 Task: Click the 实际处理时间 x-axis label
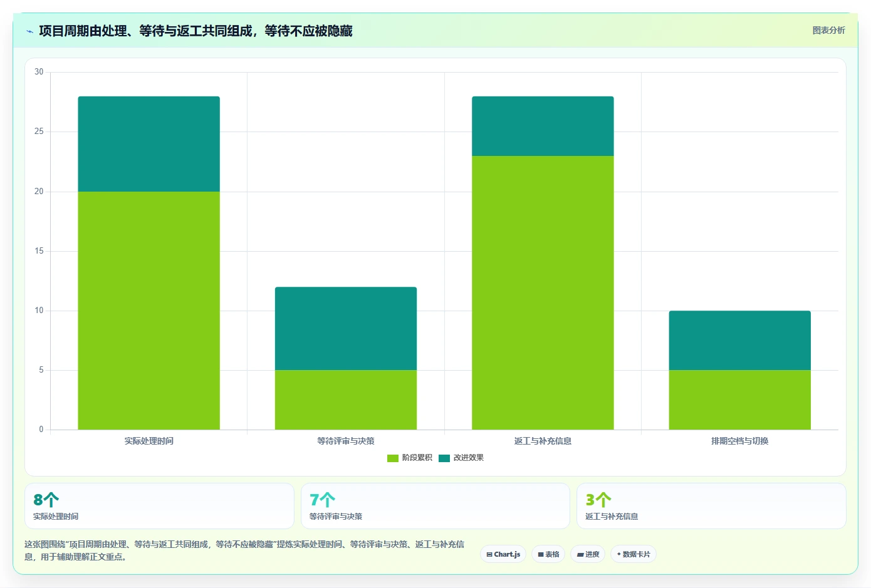click(149, 441)
